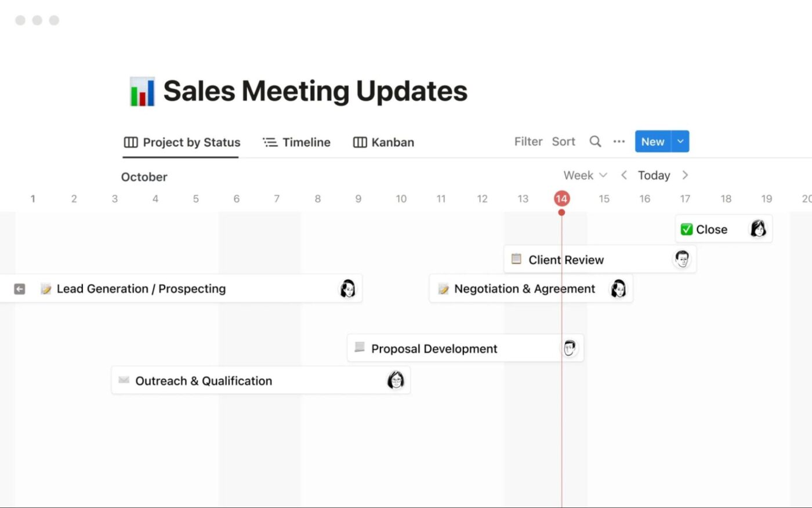This screenshot has width=812, height=508.
Task: Click the left arrow on the Lead Generation bar
Action: pyautogui.click(x=19, y=288)
